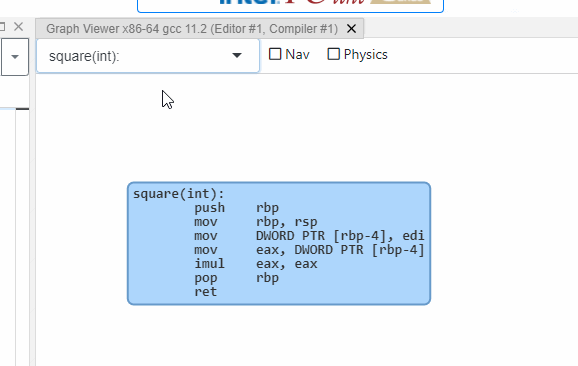Maximize the left pane
The height and width of the screenshot is (366, 578).
pos(2,27)
